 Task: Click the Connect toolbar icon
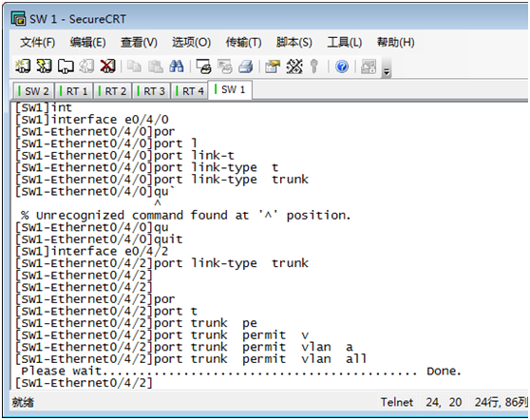tap(23, 67)
